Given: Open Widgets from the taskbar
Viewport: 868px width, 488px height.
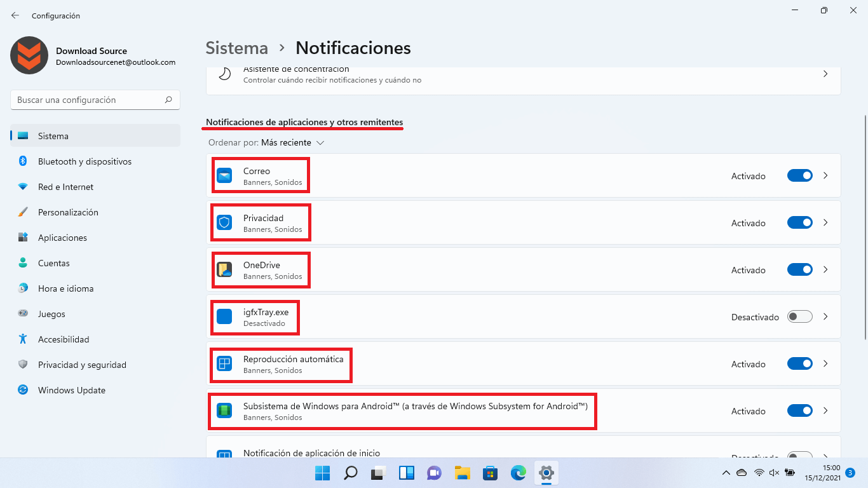Looking at the screenshot, I should coord(407,473).
